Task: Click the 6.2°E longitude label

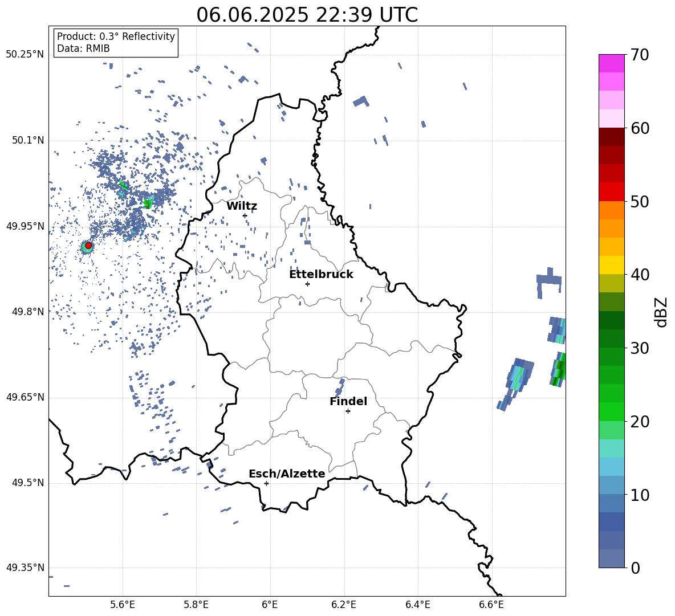Action: click(344, 605)
